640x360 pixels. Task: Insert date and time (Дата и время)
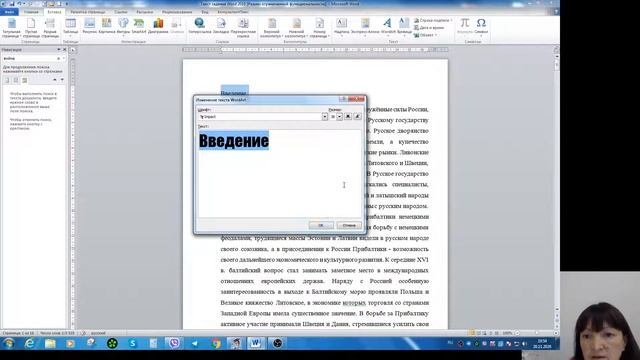click(429, 28)
